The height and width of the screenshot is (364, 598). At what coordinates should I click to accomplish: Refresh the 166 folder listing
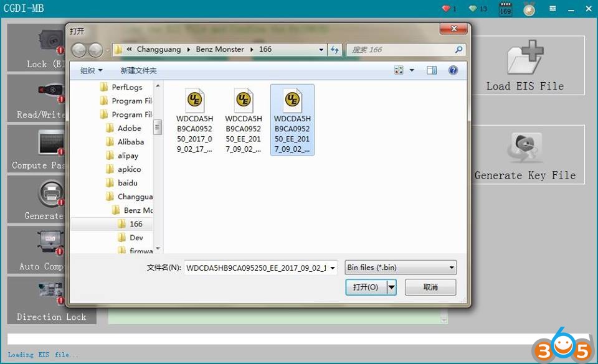335,50
